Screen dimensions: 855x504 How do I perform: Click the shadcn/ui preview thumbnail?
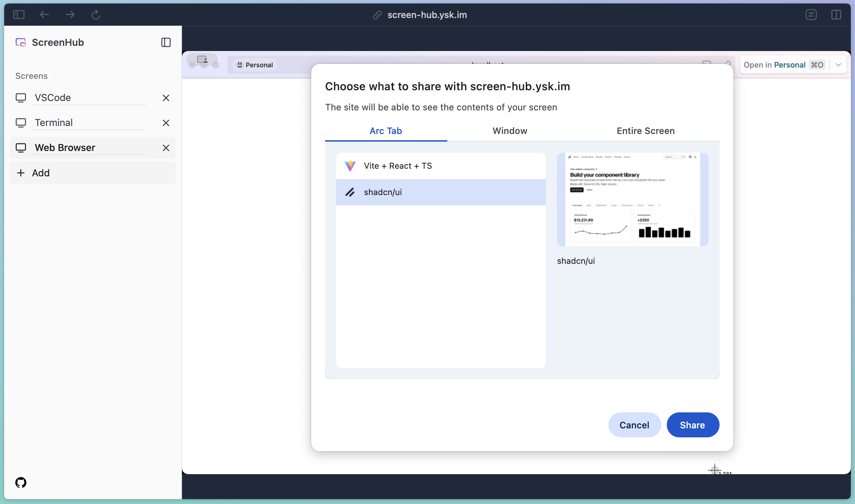[x=632, y=200]
